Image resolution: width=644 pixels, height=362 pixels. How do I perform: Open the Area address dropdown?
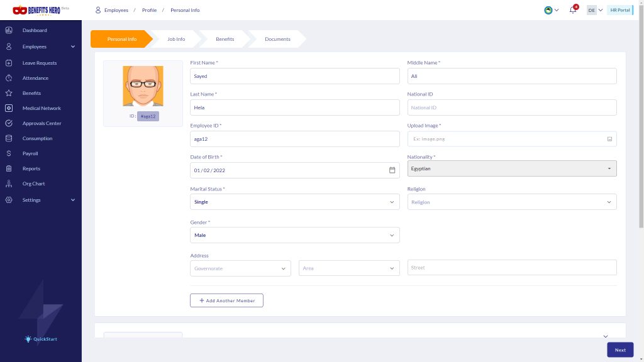[x=349, y=268]
